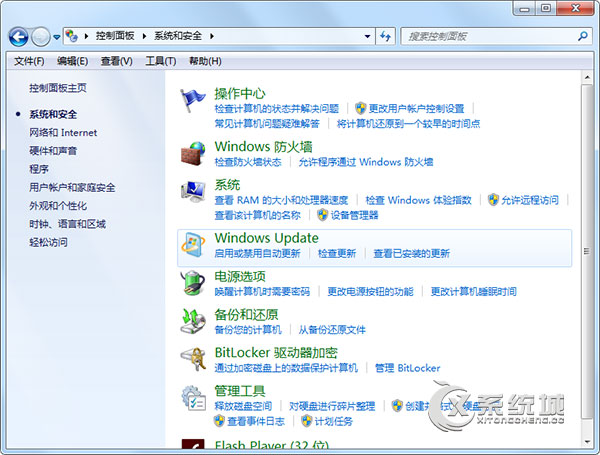Viewport: 600px width, 455px height.
Task: Open 检查 Windows 体验指数 link
Action: point(418,200)
